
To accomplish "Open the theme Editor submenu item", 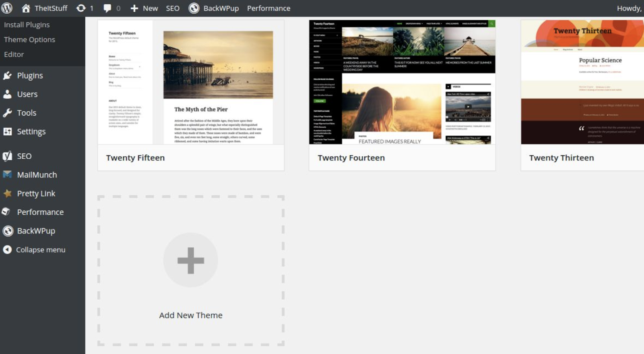I will 14,54.
